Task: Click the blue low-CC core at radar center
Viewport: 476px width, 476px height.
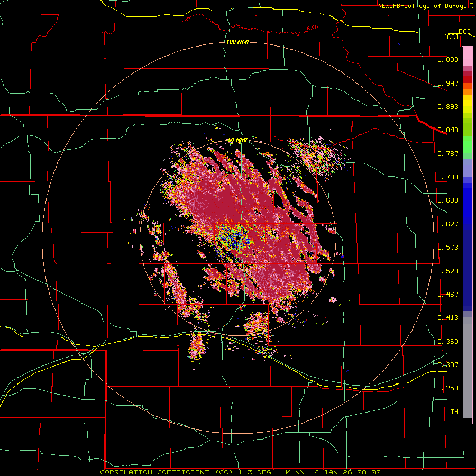Action: click(x=235, y=239)
